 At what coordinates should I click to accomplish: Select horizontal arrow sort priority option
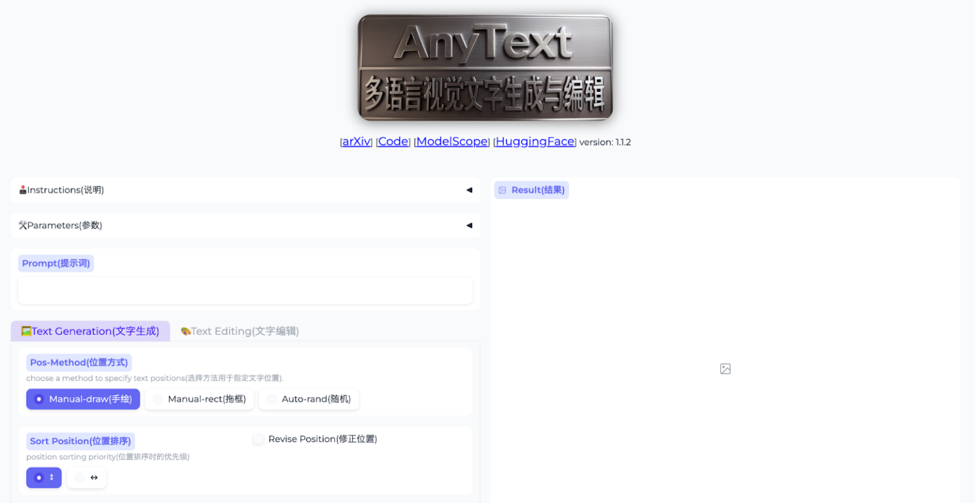(86, 477)
